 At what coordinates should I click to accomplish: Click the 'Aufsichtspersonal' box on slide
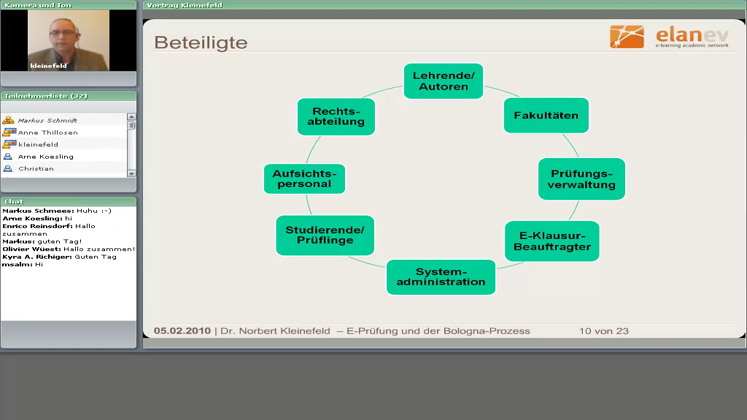click(304, 179)
